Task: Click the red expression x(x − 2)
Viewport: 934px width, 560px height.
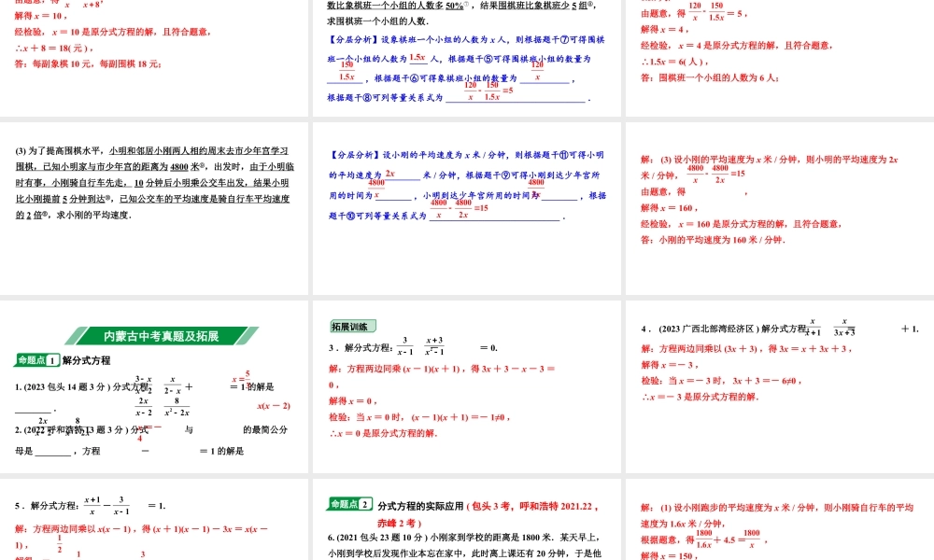Action: [x=273, y=405]
